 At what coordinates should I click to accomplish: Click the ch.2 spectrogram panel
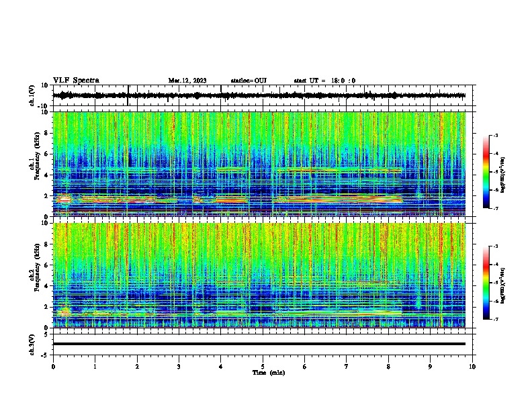pos(259,275)
